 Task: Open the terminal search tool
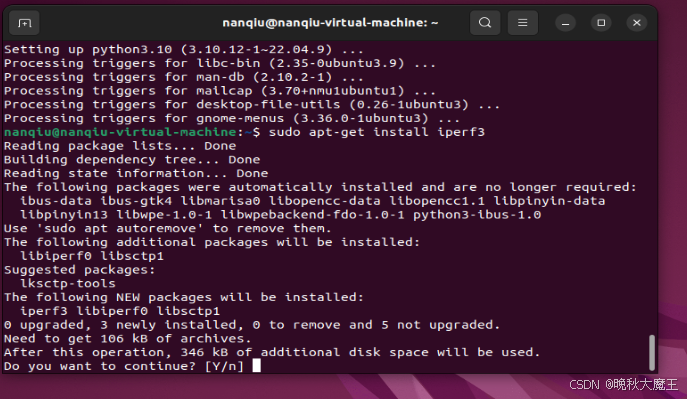point(485,23)
